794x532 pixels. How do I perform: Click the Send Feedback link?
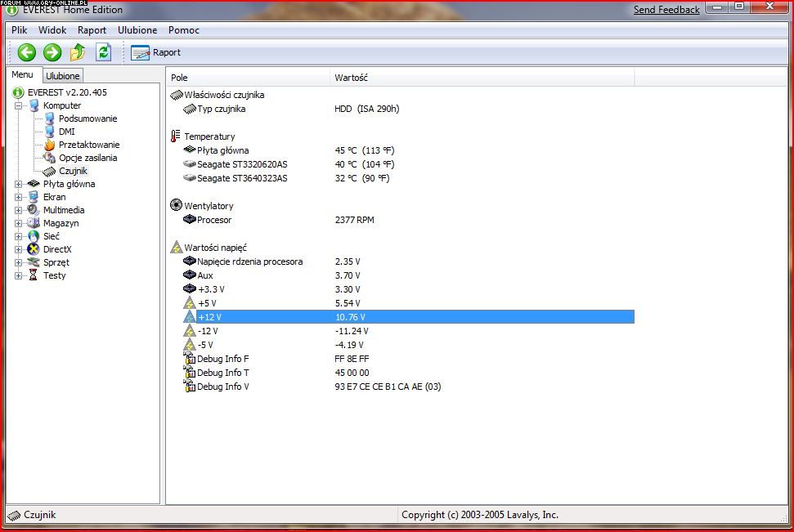coord(666,10)
